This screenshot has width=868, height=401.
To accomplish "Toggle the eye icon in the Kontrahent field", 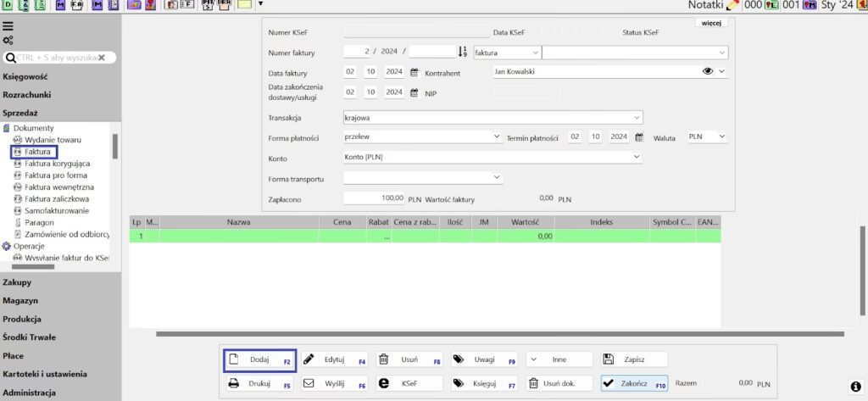I will [x=708, y=72].
